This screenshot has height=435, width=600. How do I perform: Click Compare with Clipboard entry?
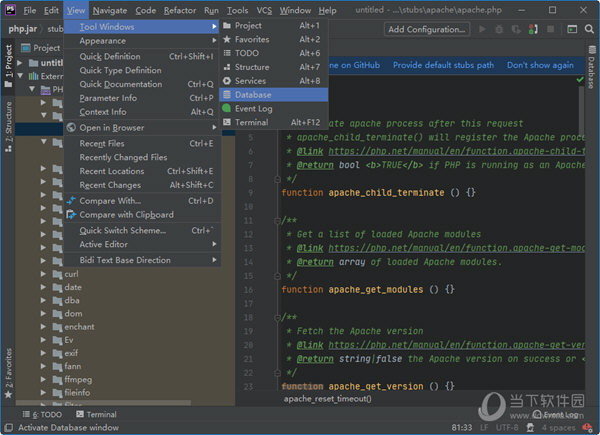[142, 215]
